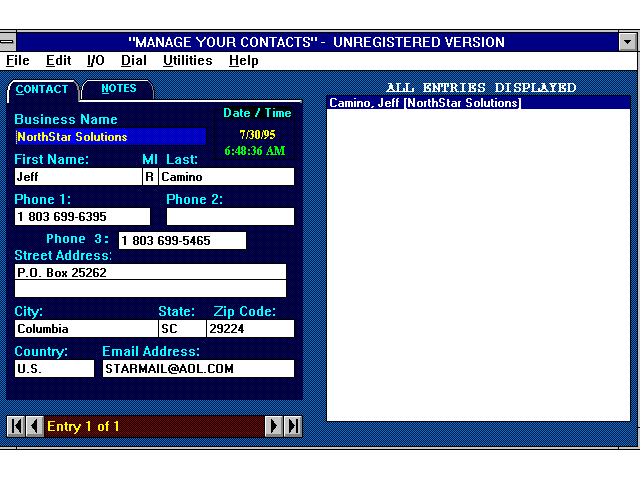Viewport: 640px width, 480px height.
Task: Open the Utilities menu
Action: pyautogui.click(x=188, y=60)
